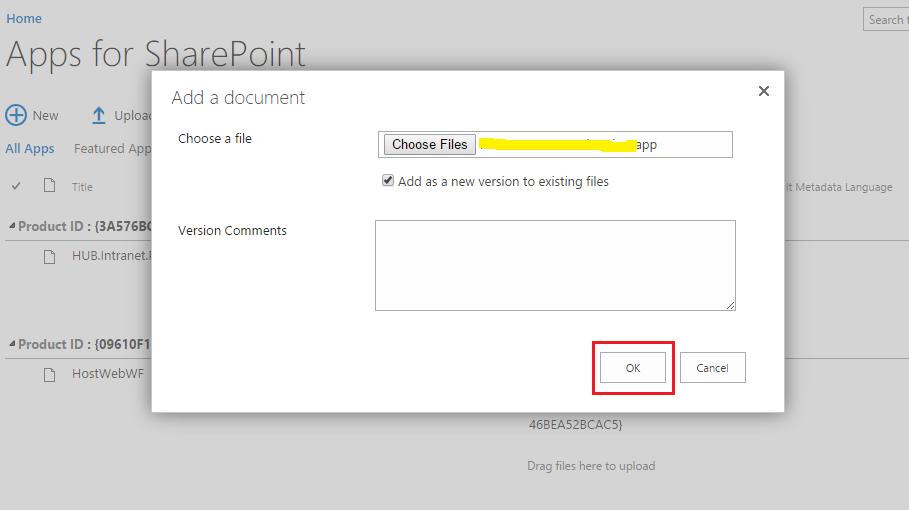
Task: Open the Home breadcrumb link
Action: (24, 19)
